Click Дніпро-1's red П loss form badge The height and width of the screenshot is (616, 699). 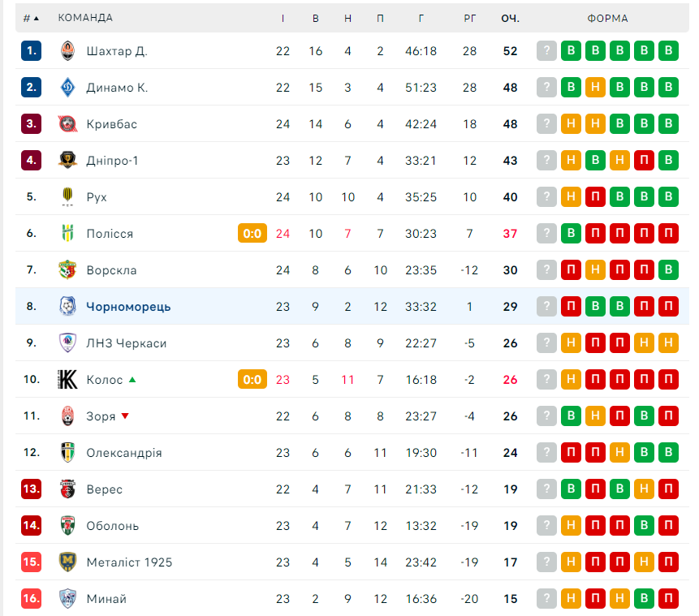tap(644, 160)
